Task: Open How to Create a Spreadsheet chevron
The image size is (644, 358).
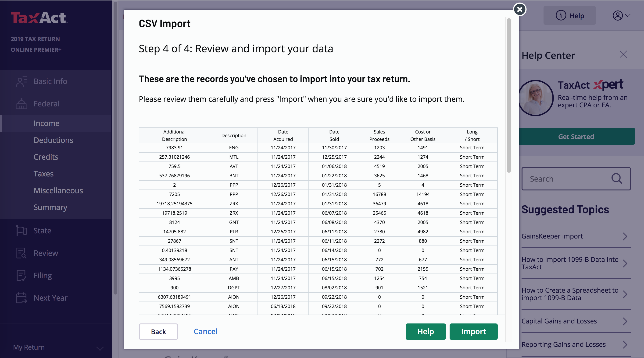Action: tap(625, 294)
